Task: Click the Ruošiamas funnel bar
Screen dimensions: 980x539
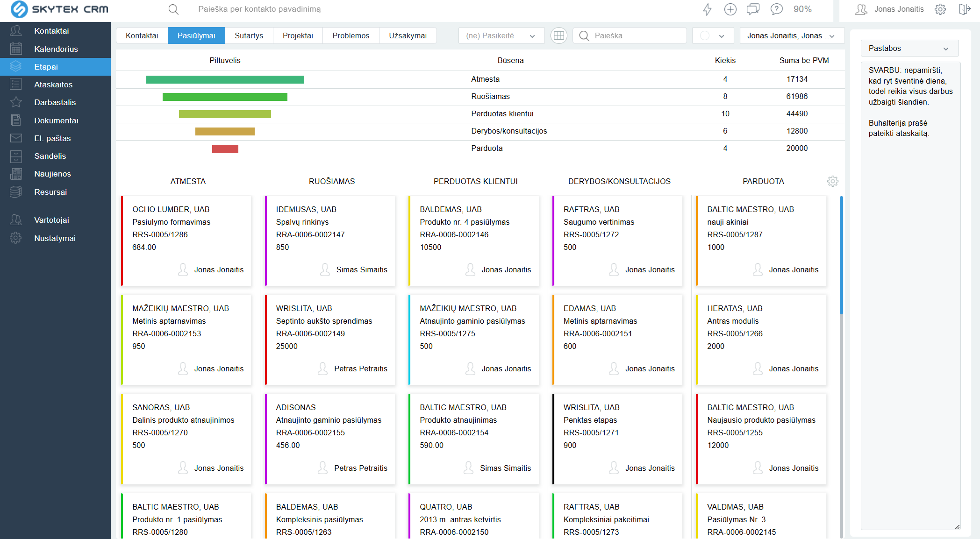Action: [x=225, y=97]
